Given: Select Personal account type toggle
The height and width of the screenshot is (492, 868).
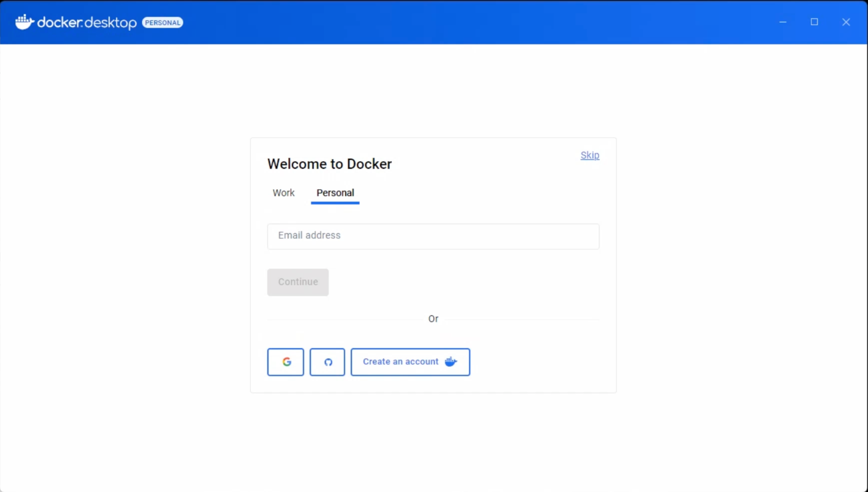Looking at the screenshot, I should (x=335, y=193).
